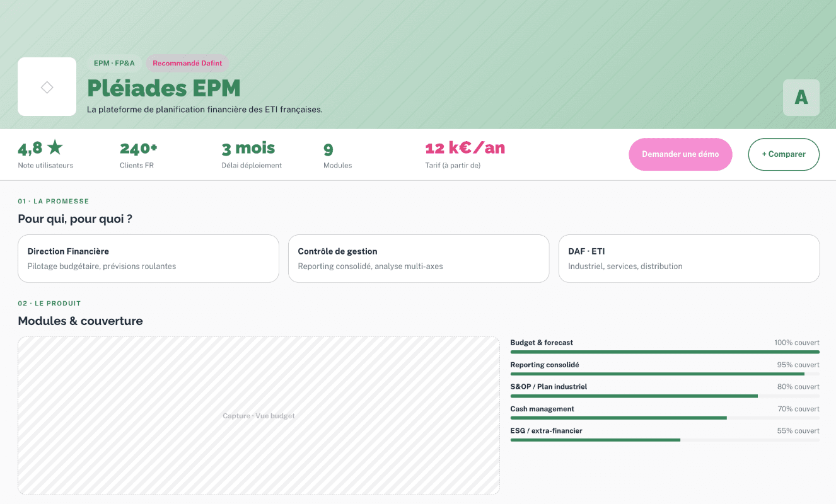Click the Modules & couverture heading
Image resolution: width=836 pixels, height=504 pixels.
pyautogui.click(x=80, y=321)
